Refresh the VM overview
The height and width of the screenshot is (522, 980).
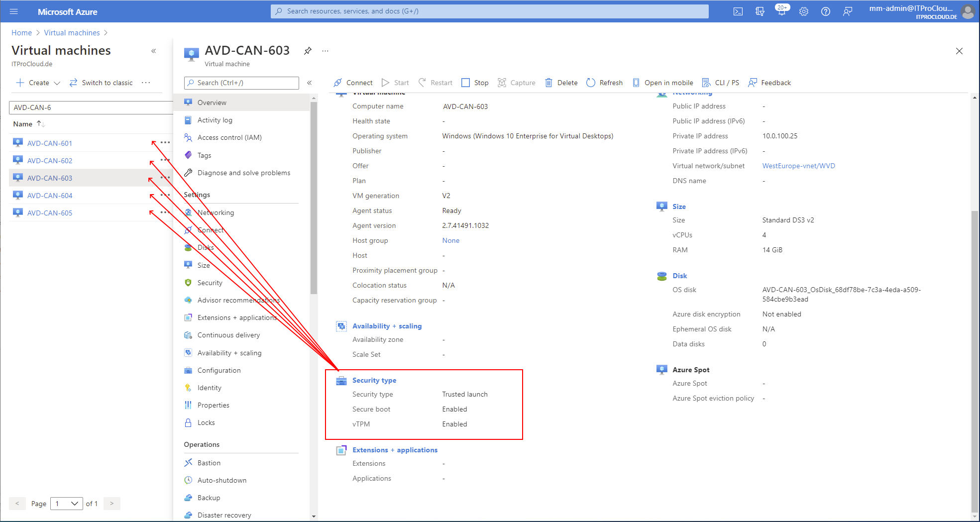point(605,83)
